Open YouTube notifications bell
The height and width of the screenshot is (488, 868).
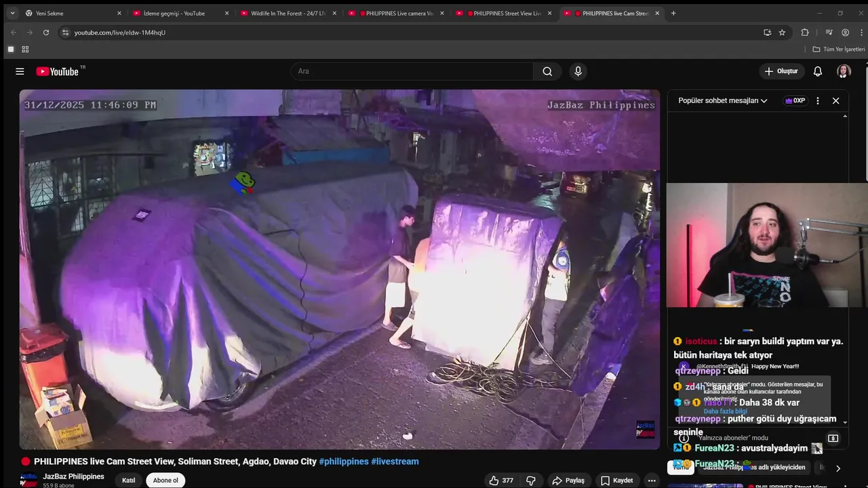818,71
